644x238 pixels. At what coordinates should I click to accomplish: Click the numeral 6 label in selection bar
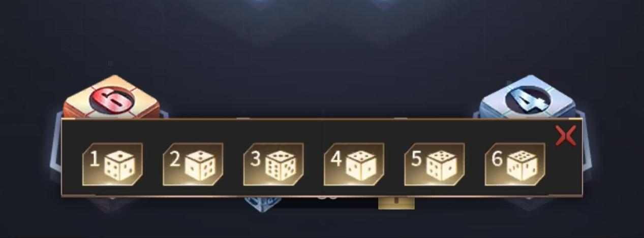click(497, 159)
